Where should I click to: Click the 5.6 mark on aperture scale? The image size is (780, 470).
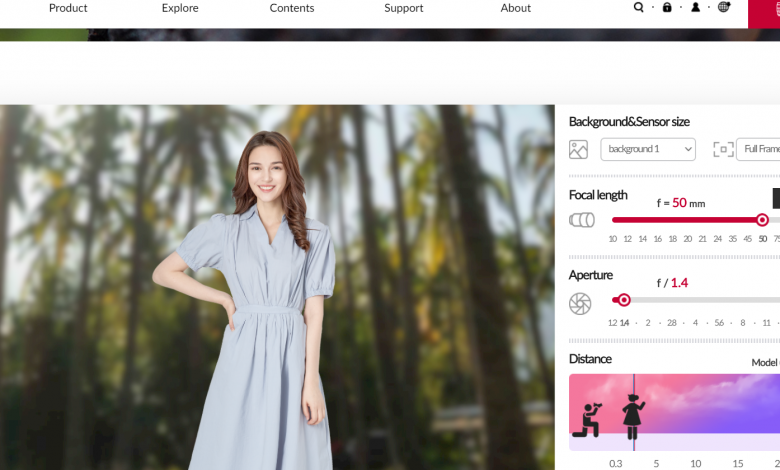point(719,323)
